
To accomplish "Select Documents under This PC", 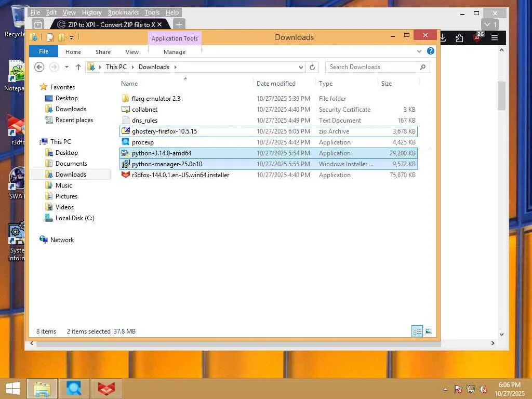I will (x=71, y=164).
